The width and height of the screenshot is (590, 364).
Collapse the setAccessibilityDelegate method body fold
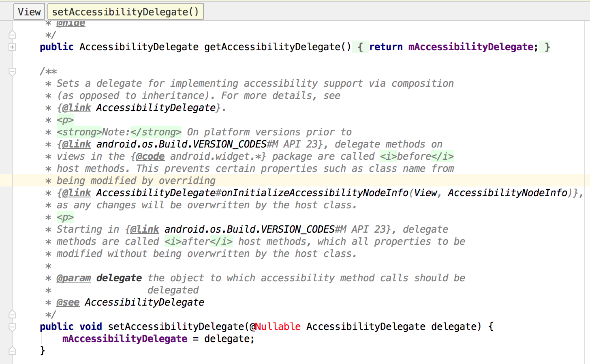coord(12,327)
